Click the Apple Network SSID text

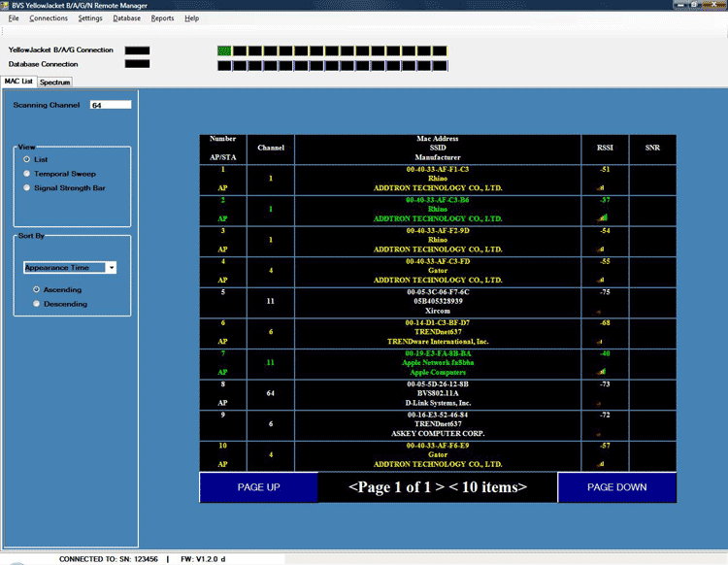coord(438,362)
